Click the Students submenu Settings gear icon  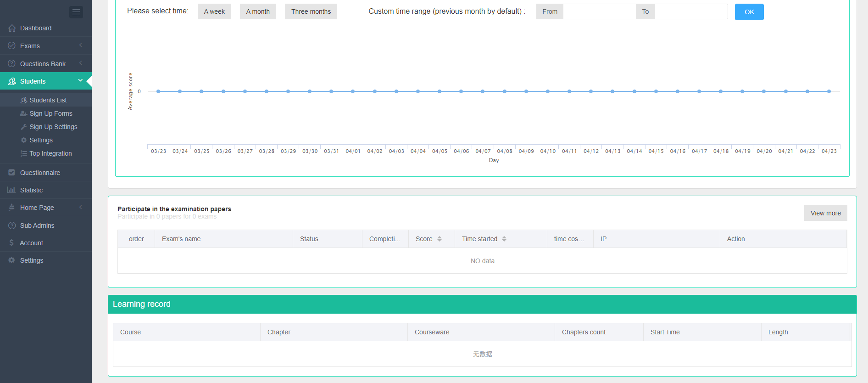click(24, 140)
